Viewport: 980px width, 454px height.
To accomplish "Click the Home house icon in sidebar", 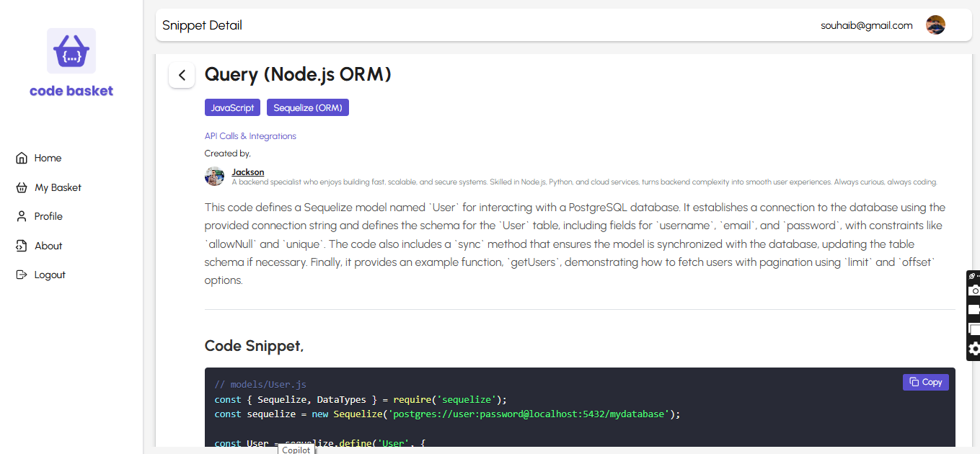I will [x=22, y=158].
